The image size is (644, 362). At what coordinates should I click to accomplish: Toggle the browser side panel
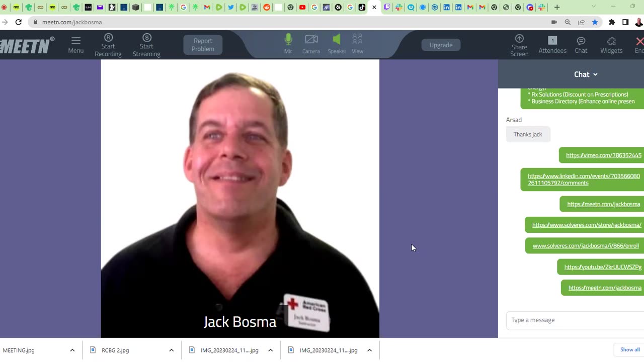tap(625, 22)
